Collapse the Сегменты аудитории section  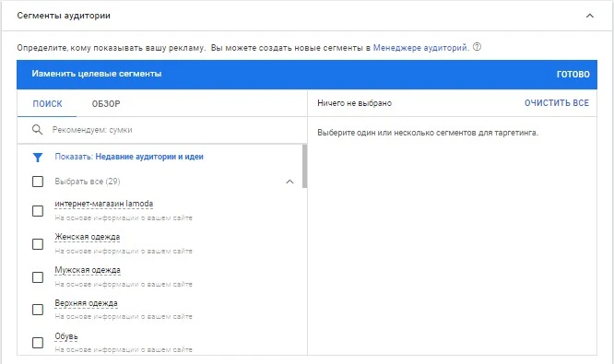[x=590, y=16]
